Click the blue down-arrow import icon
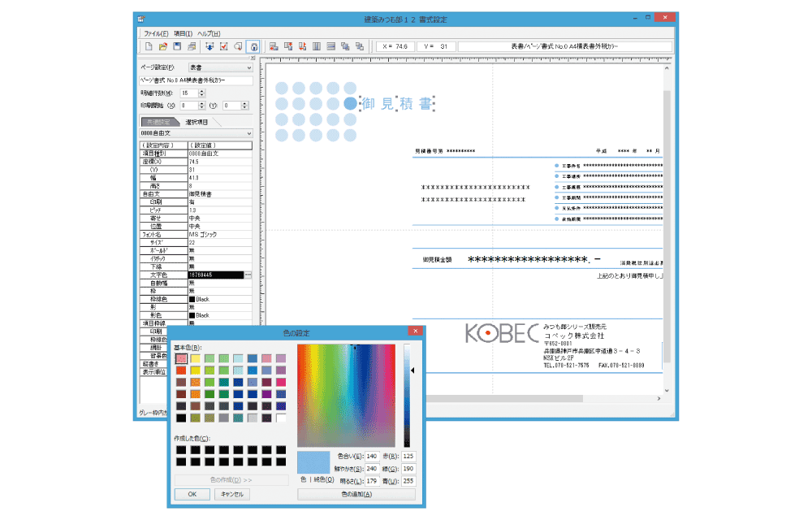Viewport: 812px width, 520px height. coord(209,46)
